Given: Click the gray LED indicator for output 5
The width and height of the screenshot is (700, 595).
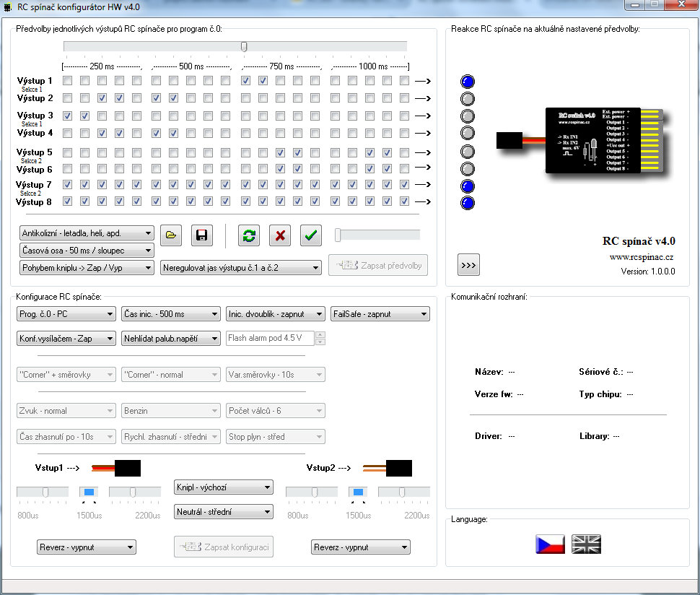Looking at the screenshot, I should coord(468,152).
